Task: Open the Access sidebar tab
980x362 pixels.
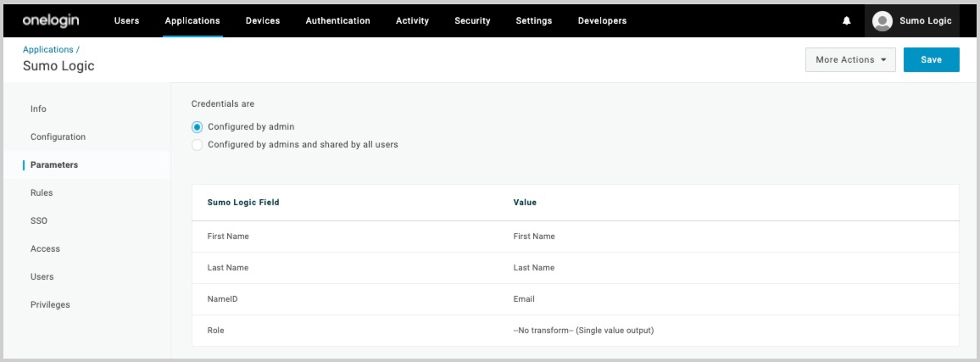Action: (45, 248)
